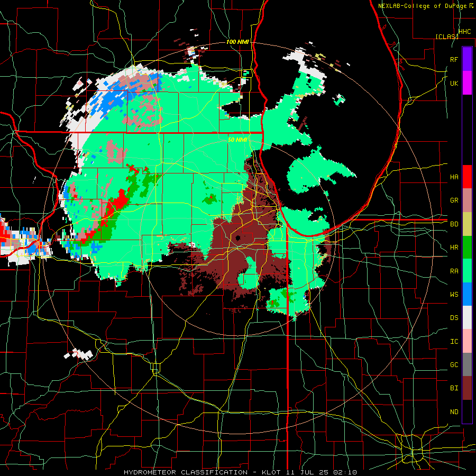Click the IC legend label
This screenshot has height=476, width=476.
pyautogui.click(x=454, y=342)
